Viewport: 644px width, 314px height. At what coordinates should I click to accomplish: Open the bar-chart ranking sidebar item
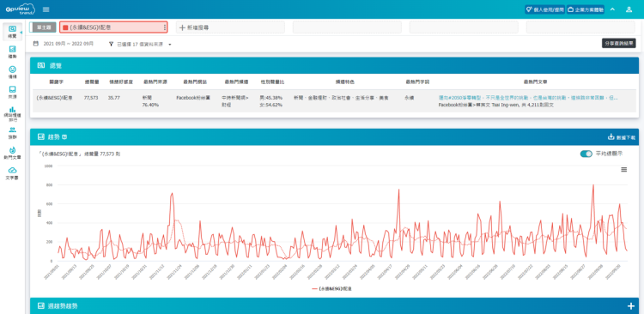[x=12, y=114]
